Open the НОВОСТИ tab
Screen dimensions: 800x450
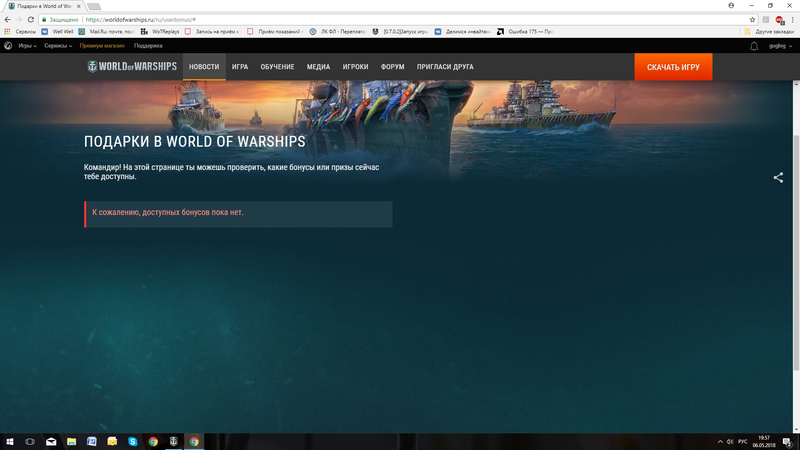pyautogui.click(x=204, y=67)
